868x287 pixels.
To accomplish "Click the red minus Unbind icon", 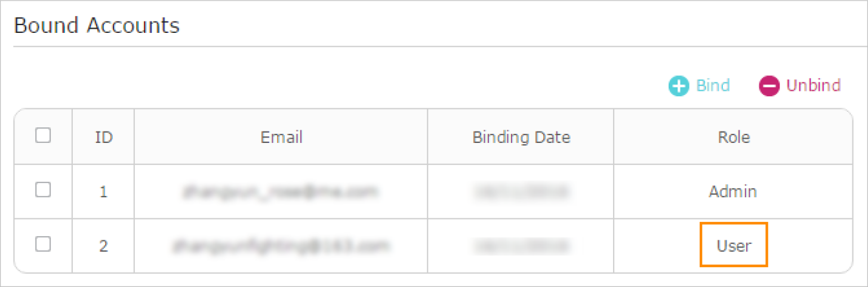I will (x=769, y=86).
